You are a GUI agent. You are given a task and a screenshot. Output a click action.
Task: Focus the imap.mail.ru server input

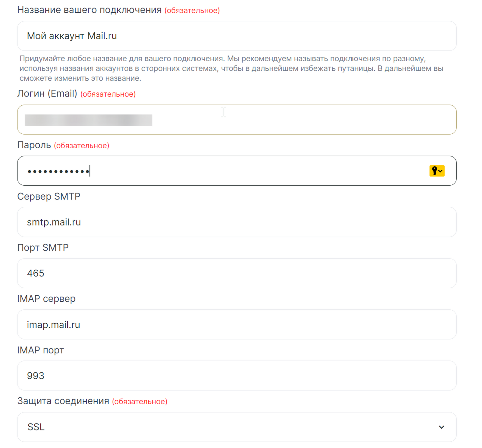click(x=236, y=324)
